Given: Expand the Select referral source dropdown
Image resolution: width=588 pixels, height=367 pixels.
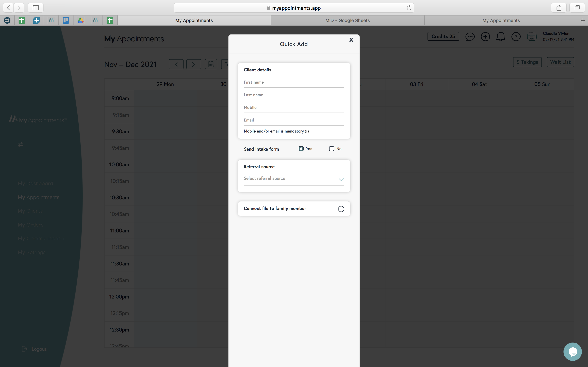Looking at the screenshot, I should tap(294, 179).
